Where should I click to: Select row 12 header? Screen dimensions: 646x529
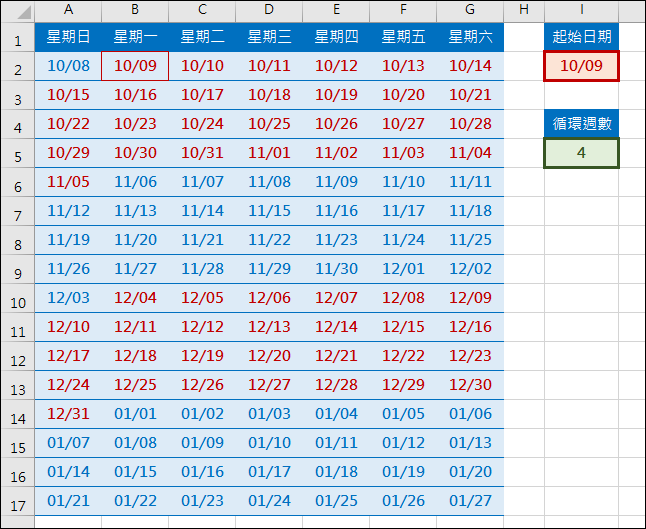[x=18, y=356]
